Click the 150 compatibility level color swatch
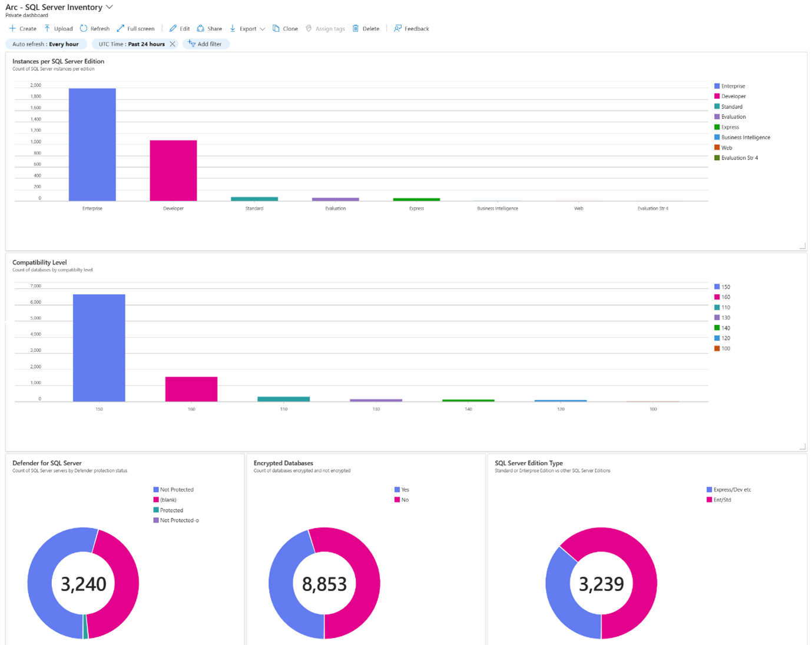This screenshot has height=645, width=812. point(717,287)
